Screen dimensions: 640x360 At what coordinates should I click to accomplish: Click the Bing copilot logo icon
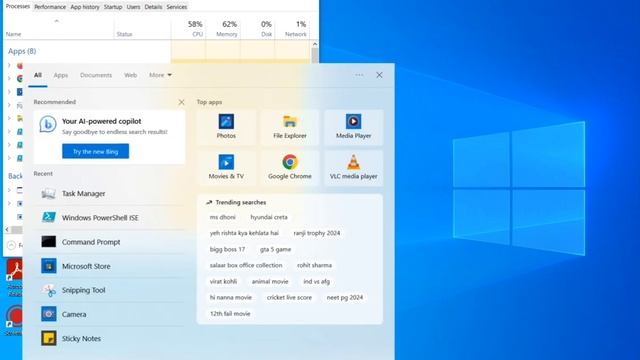pyautogui.click(x=48, y=124)
